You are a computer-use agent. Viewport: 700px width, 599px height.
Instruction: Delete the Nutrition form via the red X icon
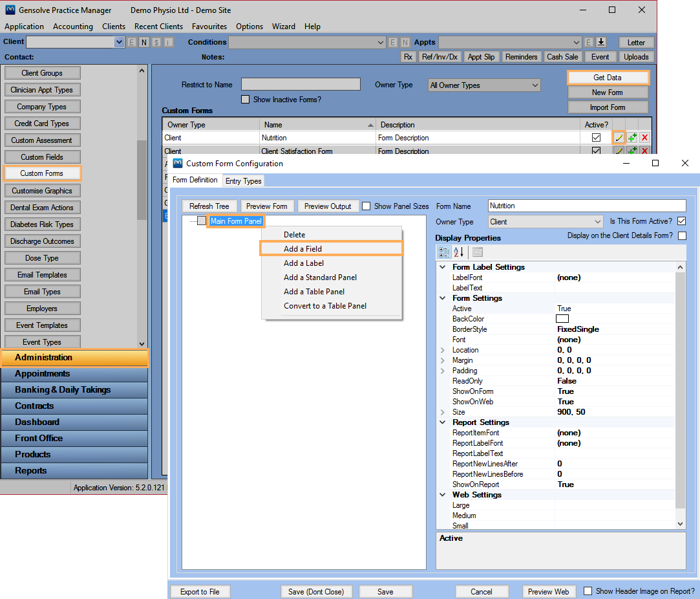point(644,137)
